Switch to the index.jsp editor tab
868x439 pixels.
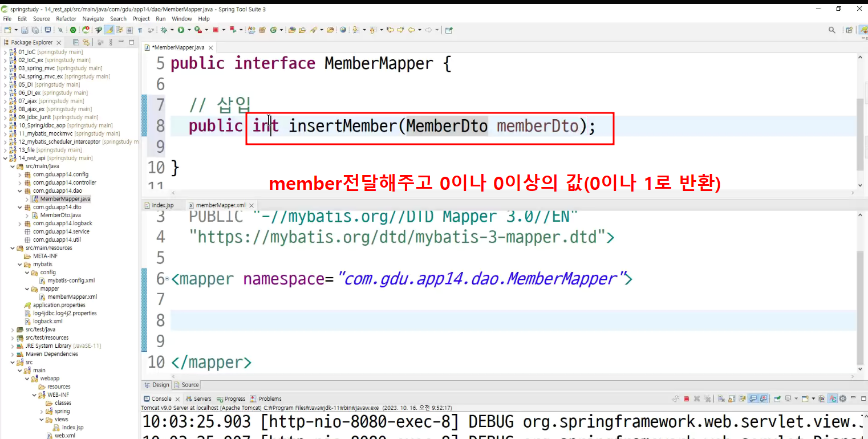pyautogui.click(x=159, y=205)
